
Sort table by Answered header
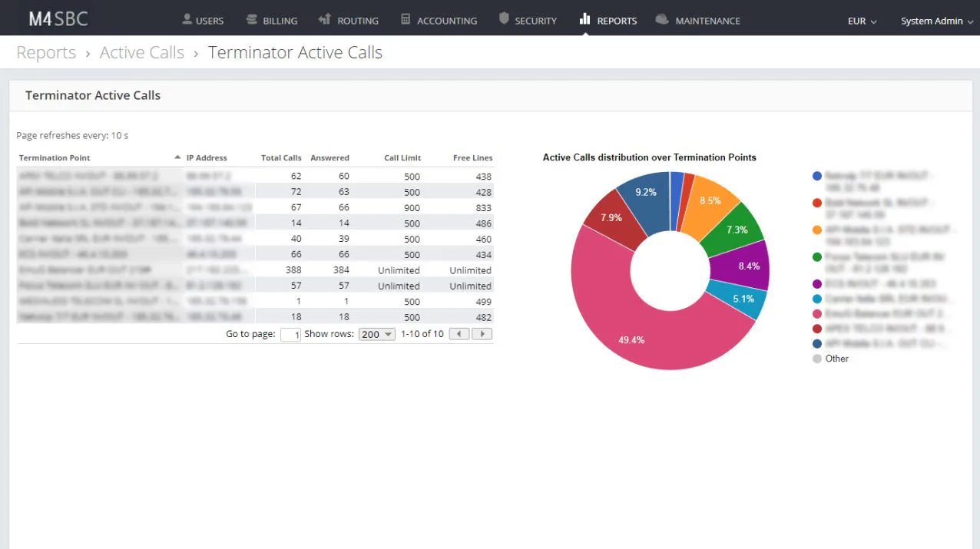tap(329, 158)
